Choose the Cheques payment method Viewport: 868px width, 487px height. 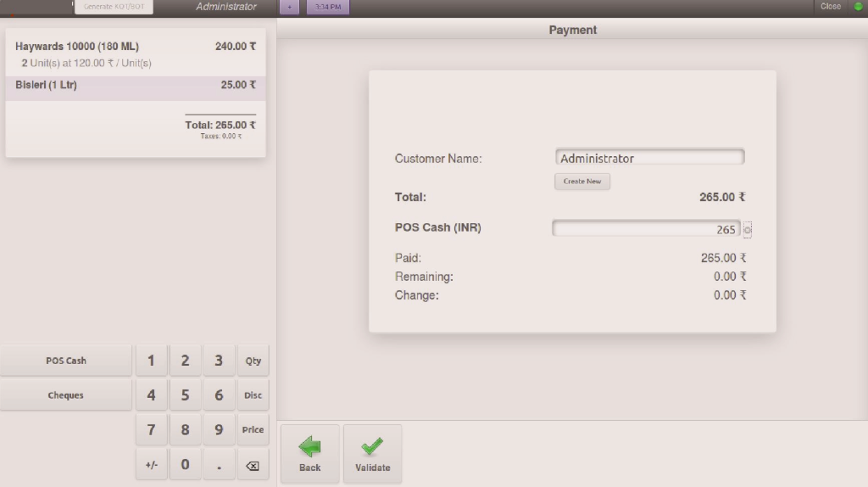pyautogui.click(x=66, y=395)
